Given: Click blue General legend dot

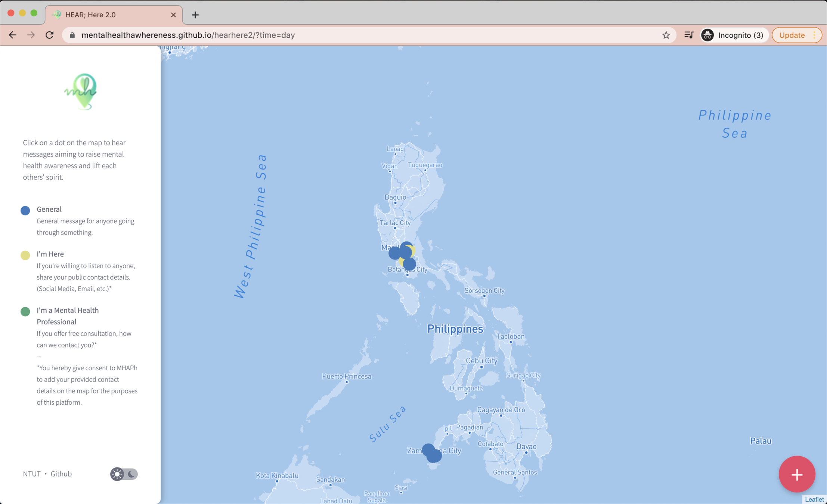Looking at the screenshot, I should [25, 210].
